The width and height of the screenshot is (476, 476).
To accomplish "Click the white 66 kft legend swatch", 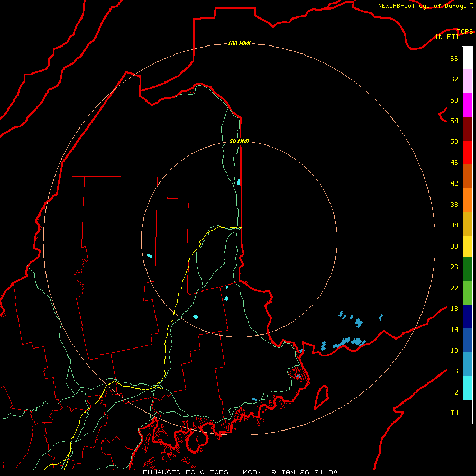I will (467, 58).
